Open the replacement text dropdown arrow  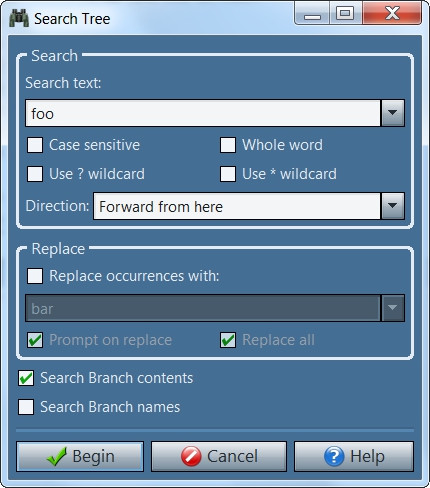coord(393,308)
